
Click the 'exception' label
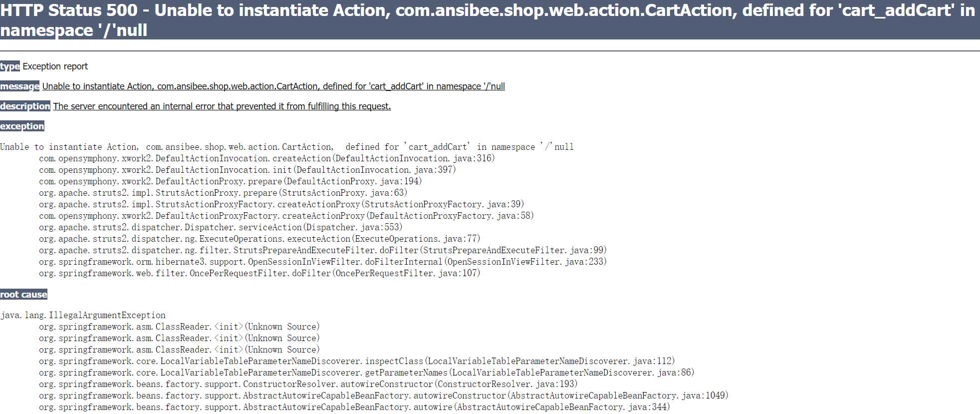22,126
